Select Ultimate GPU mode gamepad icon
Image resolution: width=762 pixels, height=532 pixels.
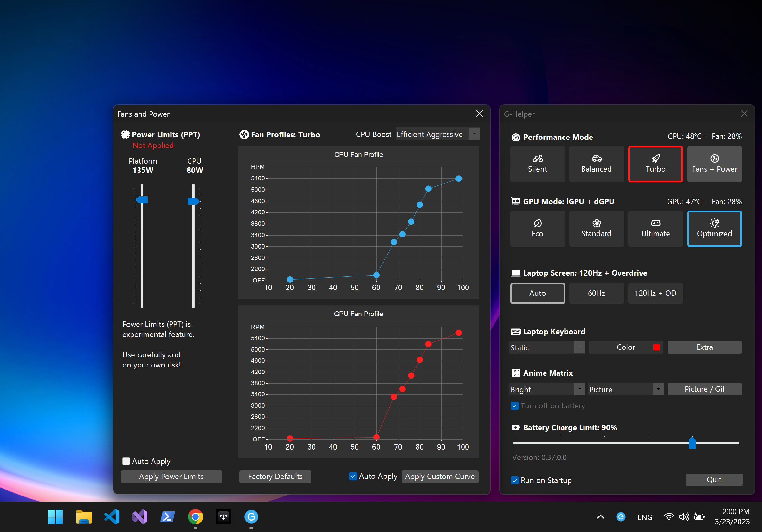(655, 229)
